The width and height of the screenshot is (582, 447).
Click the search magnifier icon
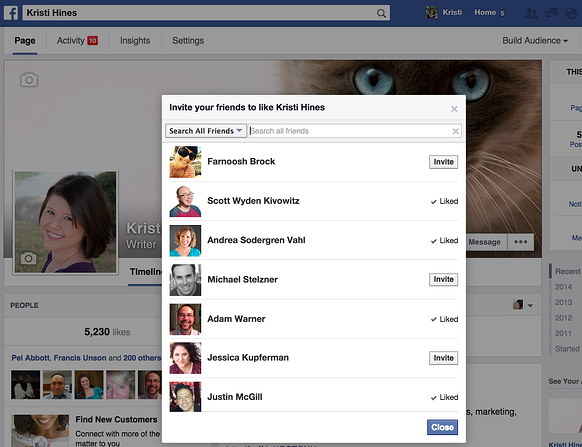(381, 13)
